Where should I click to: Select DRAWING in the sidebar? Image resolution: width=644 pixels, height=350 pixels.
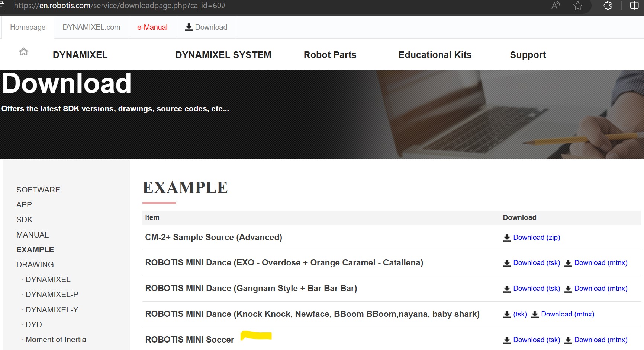[x=35, y=265]
